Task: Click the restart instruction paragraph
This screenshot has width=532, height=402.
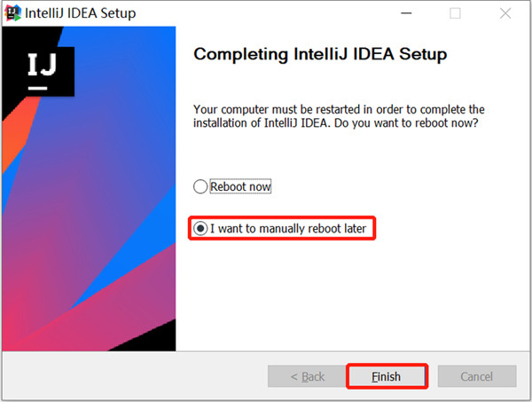Action: [339, 115]
